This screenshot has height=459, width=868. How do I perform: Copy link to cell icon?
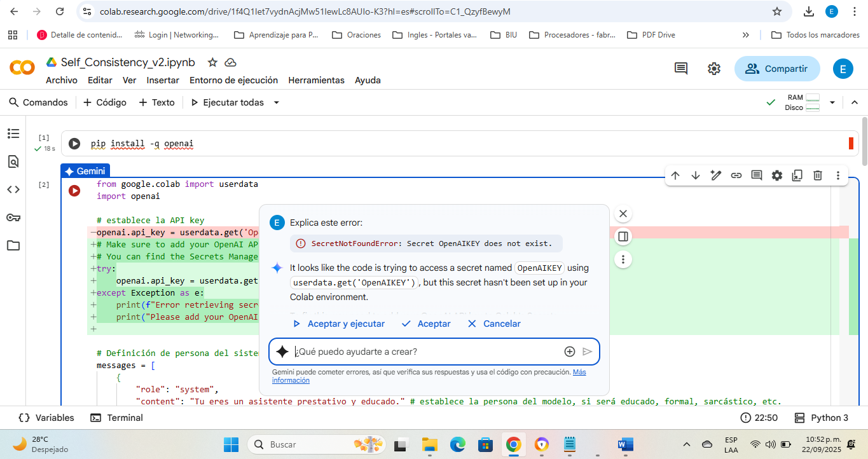pos(736,175)
